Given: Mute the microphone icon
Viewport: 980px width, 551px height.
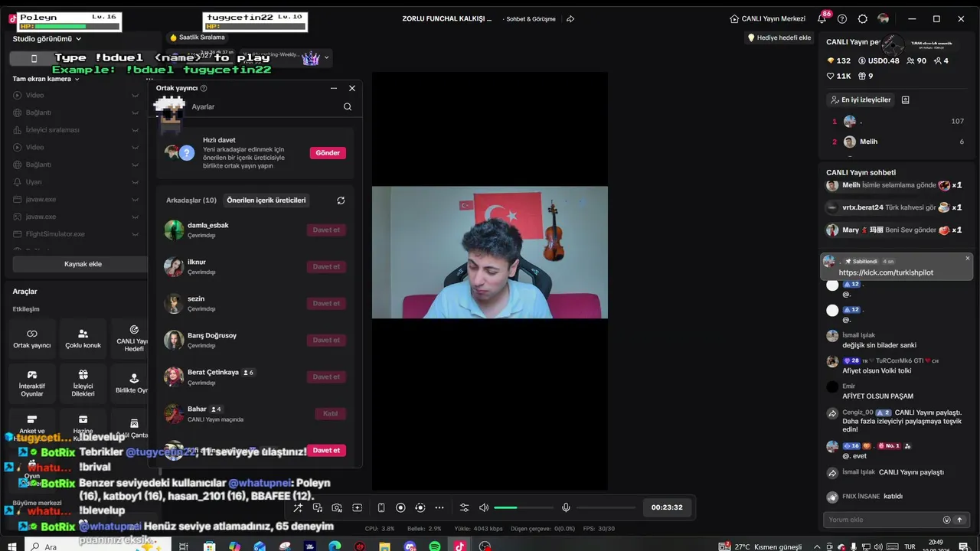Looking at the screenshot, I should (x=566, y=507).
